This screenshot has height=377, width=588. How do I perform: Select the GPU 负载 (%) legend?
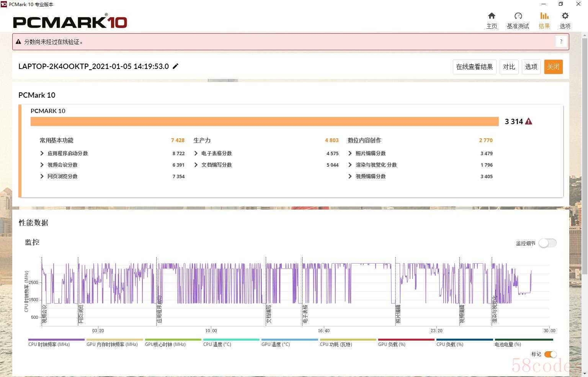click(x=407, y=343)
